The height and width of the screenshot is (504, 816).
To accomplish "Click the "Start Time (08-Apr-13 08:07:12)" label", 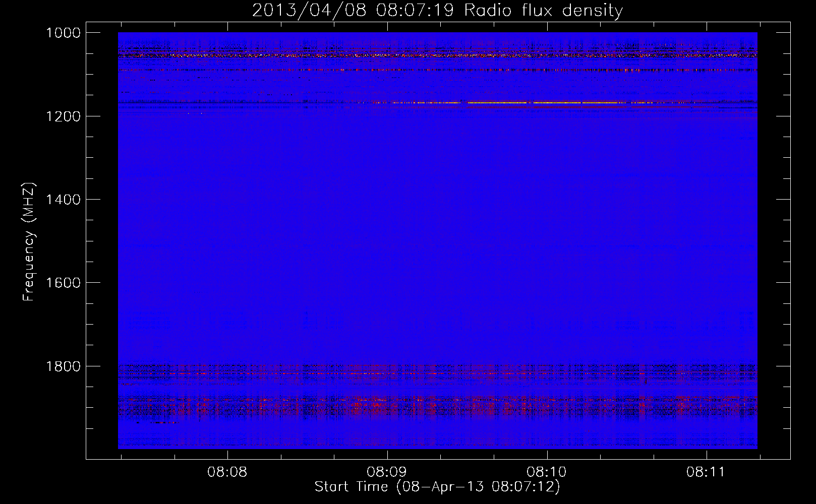I will point(437,486).
